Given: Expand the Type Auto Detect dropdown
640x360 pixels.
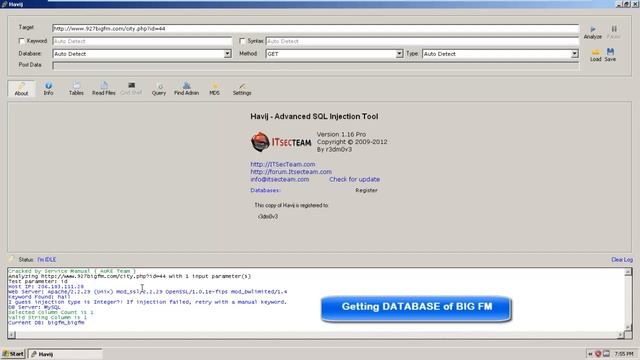Looking at the screenshot, I should [574, 54].
